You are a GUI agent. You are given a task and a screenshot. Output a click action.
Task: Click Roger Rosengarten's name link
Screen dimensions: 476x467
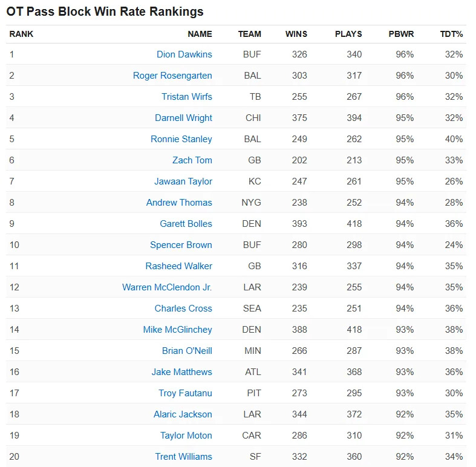pyautogui.click(x=172, y=76)
